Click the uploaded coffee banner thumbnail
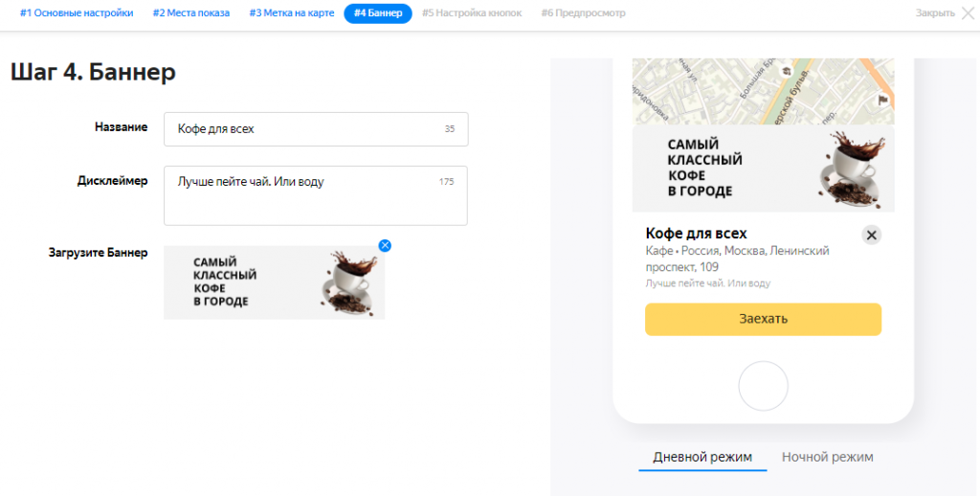The image size is (980, 496). [x=274, y=282]
